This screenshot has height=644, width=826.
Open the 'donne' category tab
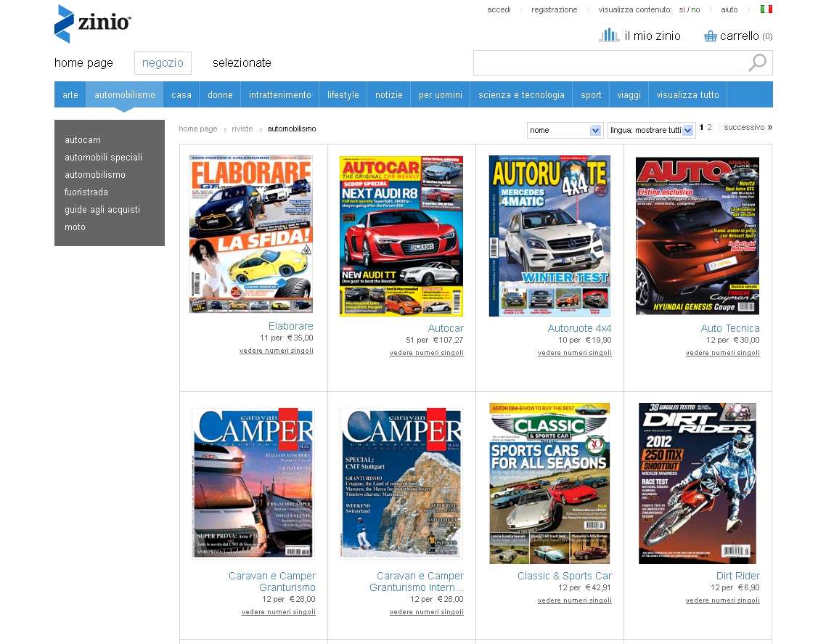(x=220, y=95)
